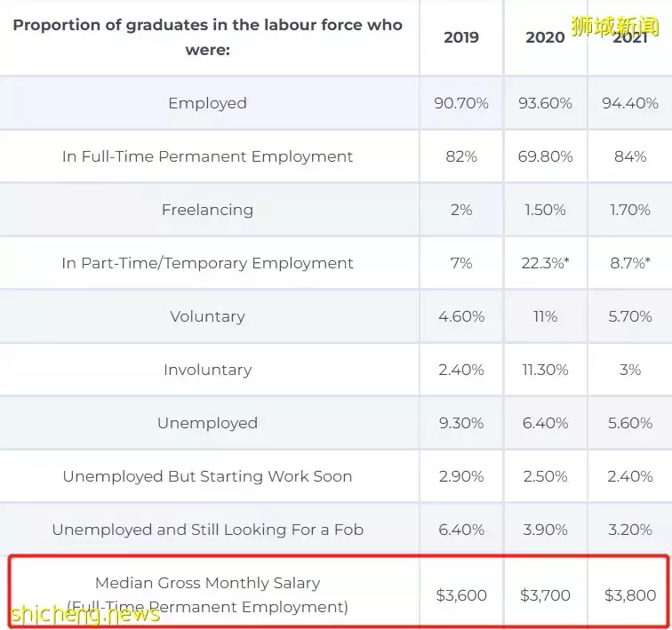Click "In Part-Time/Temporary Employment" row label
672x630 pixels.
[x=207, y=263]
